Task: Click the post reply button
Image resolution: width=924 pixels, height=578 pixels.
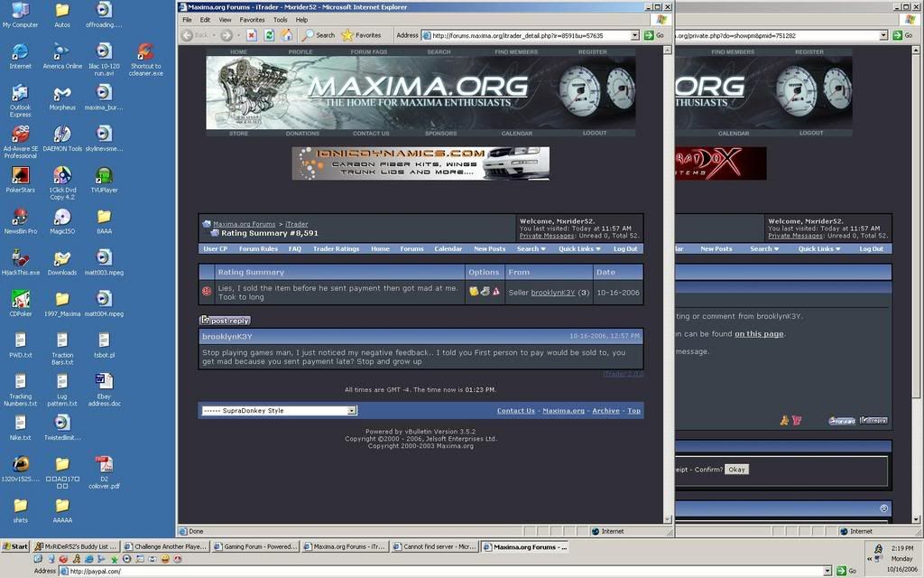Action: (x=225, y=321)
